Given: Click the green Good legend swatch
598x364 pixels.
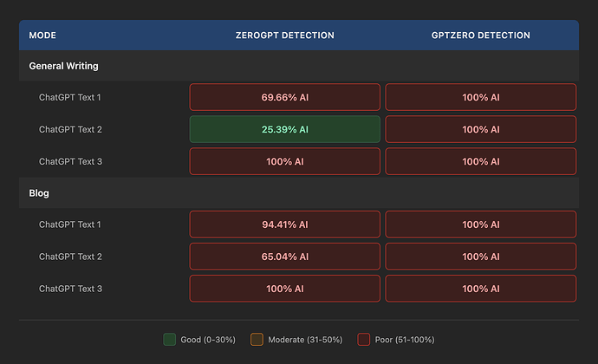Looking at the screenshot, I should [x=169, y=339].
